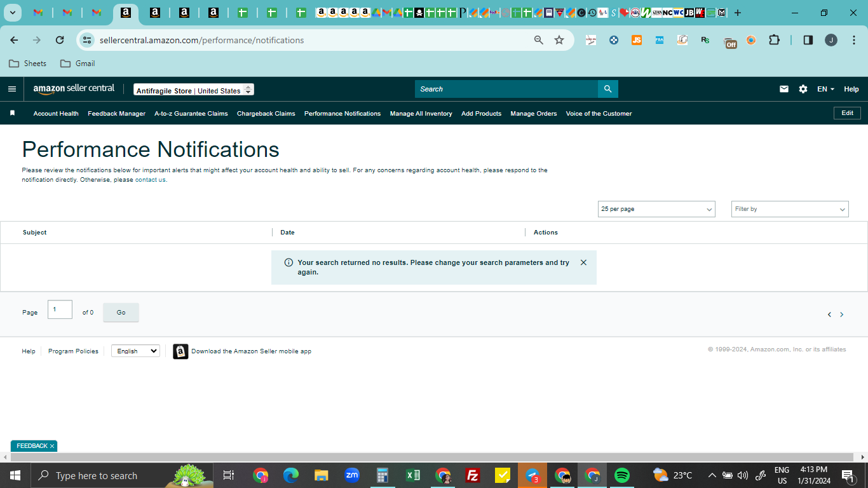Show hidden system tray icons
This screenshot has height=488, width=868.
click(x=712, y=475)
